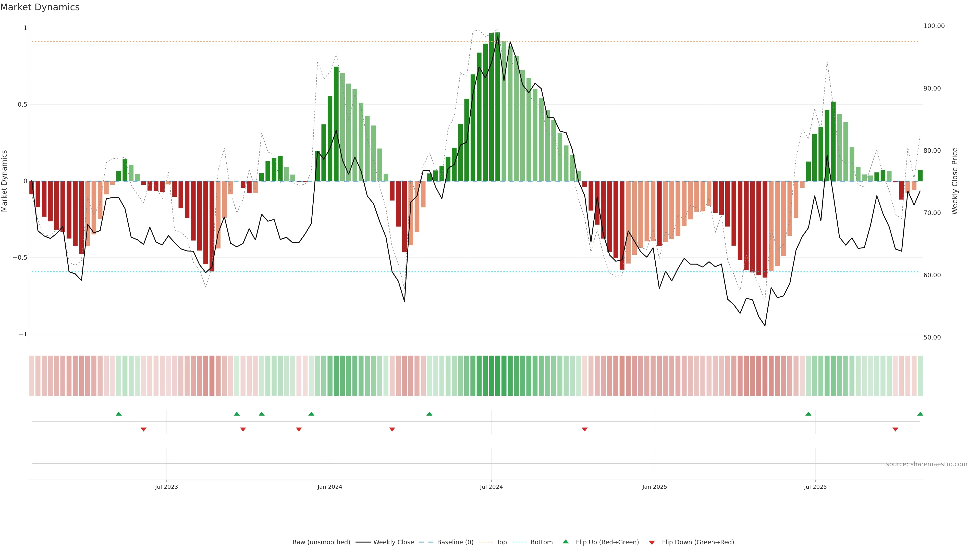Screen dimensions: 980x551
Task: Click the Jul 2024 x-axis label
Action: 491,487
